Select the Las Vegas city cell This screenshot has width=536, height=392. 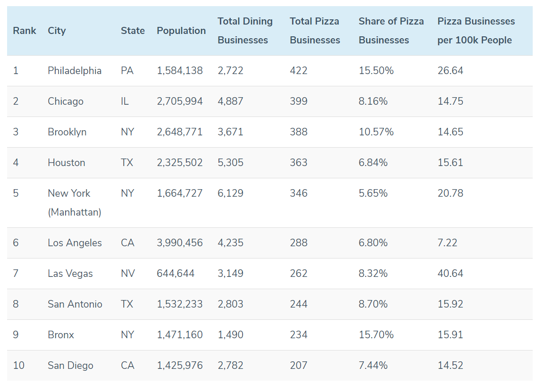pyautogui.click(x=70, y=274)
